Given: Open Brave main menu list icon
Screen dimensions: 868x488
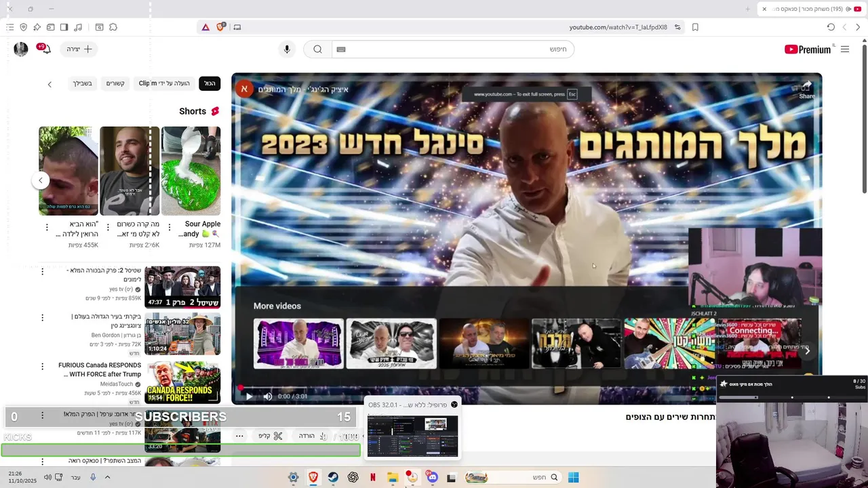Looking at the screenshot, I should tap(10, 27).
